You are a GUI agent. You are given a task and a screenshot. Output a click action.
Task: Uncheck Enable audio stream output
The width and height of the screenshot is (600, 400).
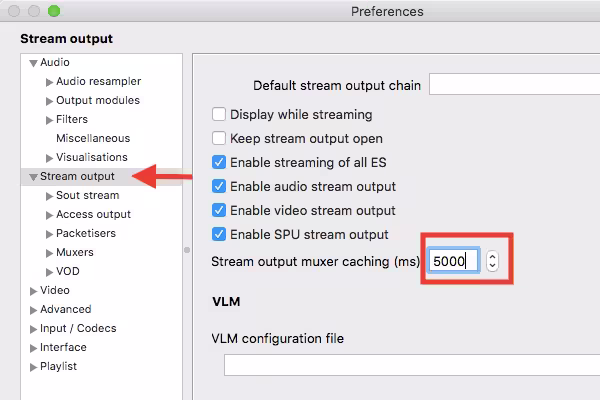point(219,186)
